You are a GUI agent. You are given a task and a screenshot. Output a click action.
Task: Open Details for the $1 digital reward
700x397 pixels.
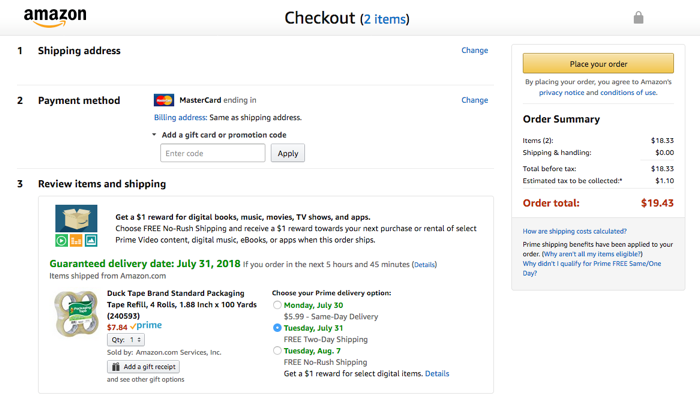coord(437,374)
